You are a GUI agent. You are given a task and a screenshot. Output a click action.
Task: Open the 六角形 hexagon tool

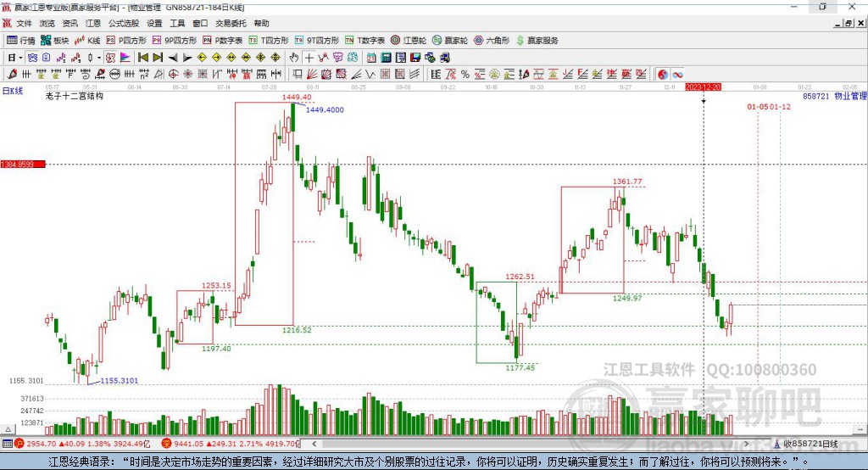pyautogui.click(x=492, y=41)
